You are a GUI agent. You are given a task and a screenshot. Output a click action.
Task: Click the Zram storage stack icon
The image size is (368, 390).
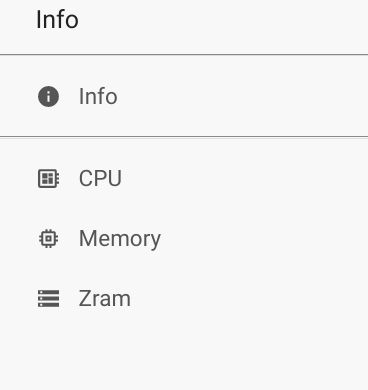(48, 298)
